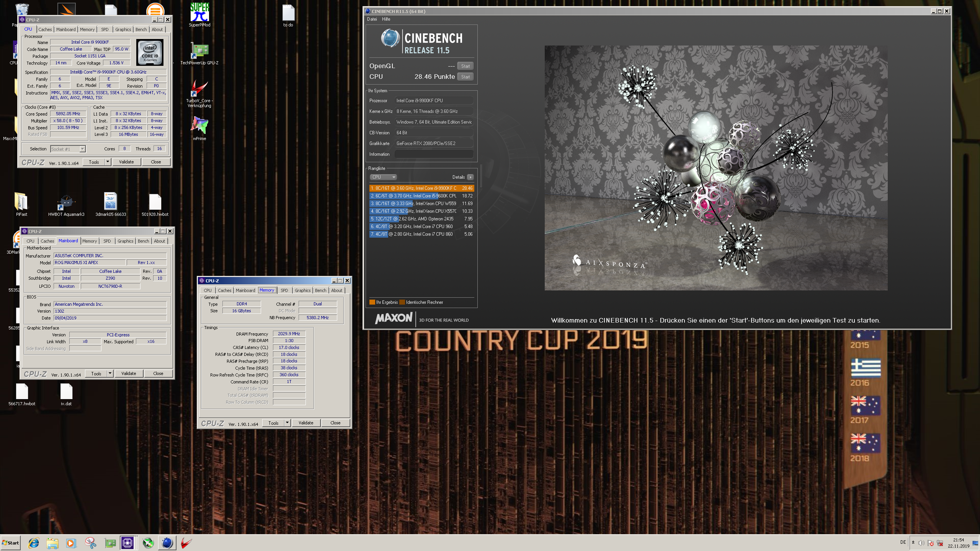Click the DE language indicator in taskbar

[x=903, y=542]
